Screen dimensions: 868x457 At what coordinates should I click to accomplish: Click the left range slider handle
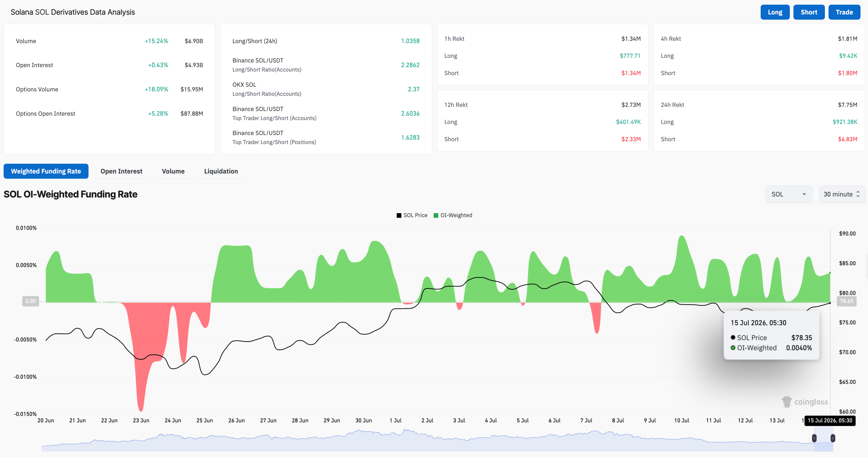pyautogui.click(x=814, y=438)
